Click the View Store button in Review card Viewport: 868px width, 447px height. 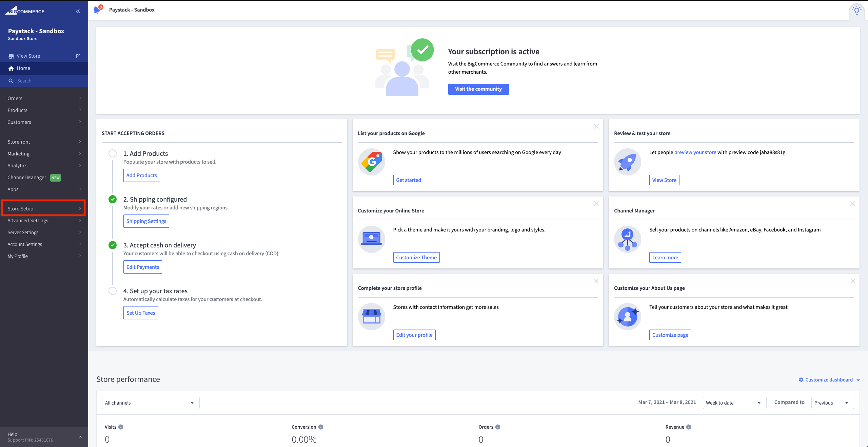click(664, 180)
